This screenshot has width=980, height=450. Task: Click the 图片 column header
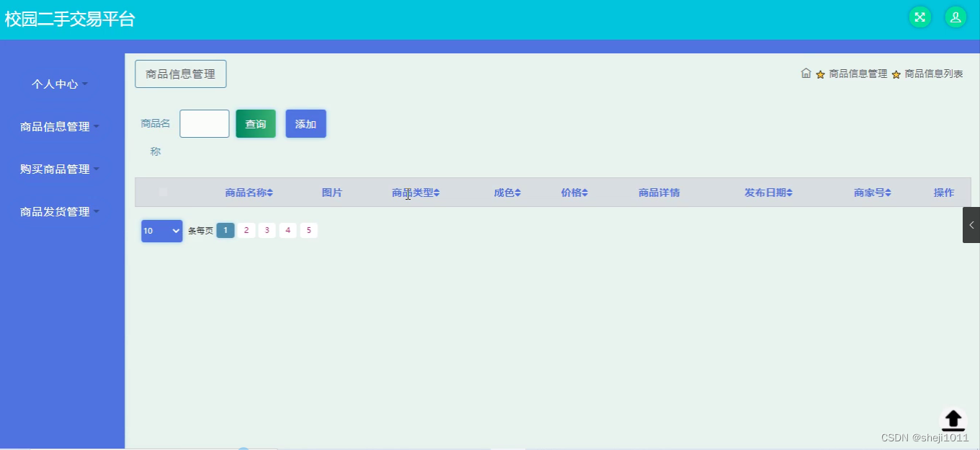[331, 193]
